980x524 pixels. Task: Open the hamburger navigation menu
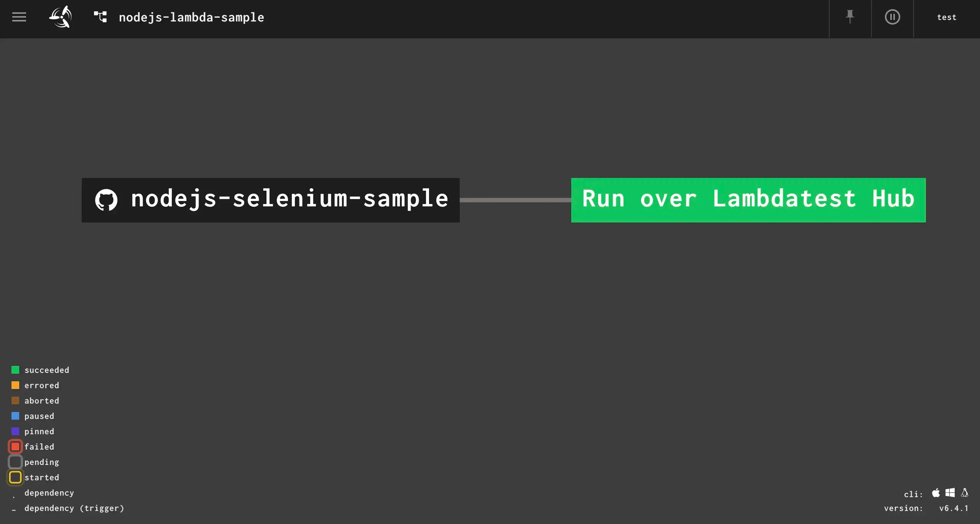pos(18,17)
